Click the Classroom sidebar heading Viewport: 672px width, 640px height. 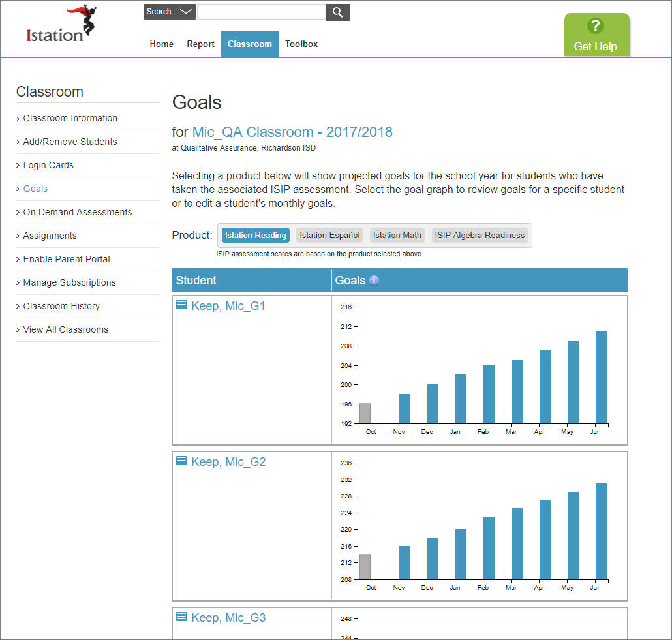click(50, 92)
